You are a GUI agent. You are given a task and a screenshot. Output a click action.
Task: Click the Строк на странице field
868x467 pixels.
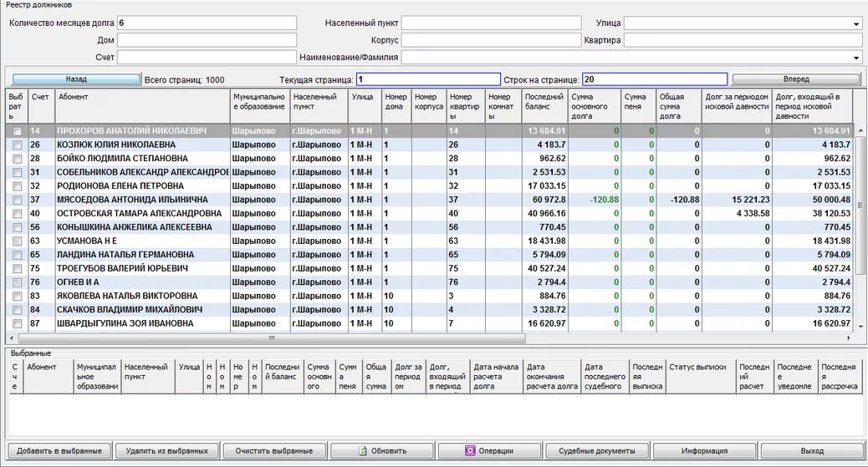(655, 79)
